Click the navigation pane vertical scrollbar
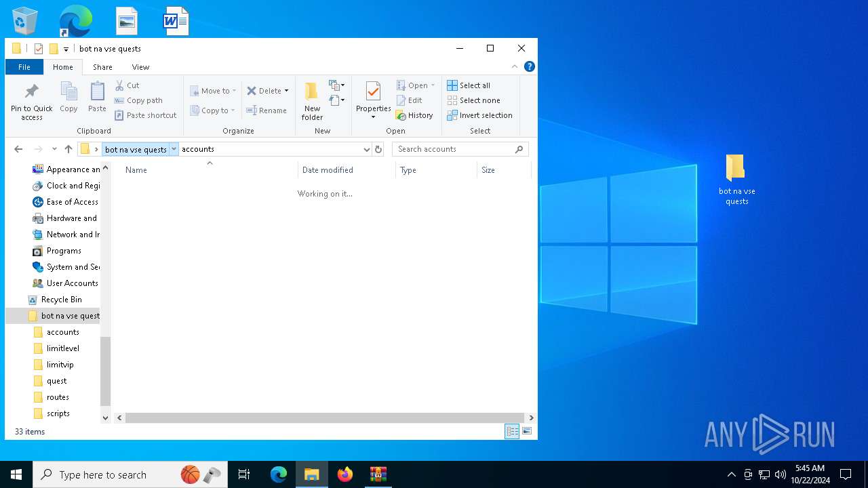This screenshot has width=868, height=488. coord(105,371)
